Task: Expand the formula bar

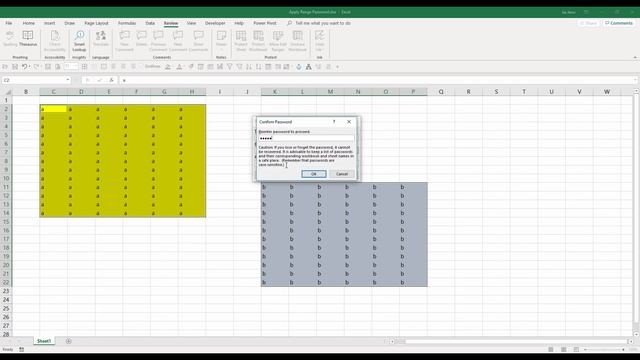Action: point(636,80)
